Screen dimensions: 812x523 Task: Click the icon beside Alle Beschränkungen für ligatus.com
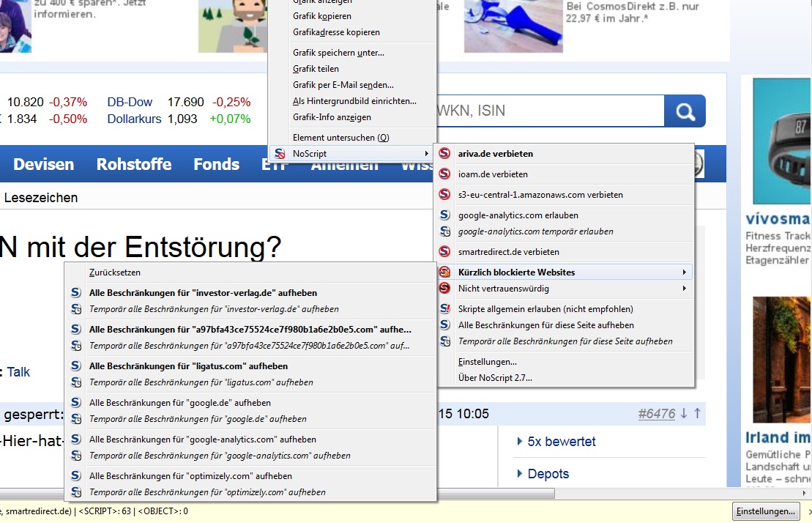click(x=75, y=366)
